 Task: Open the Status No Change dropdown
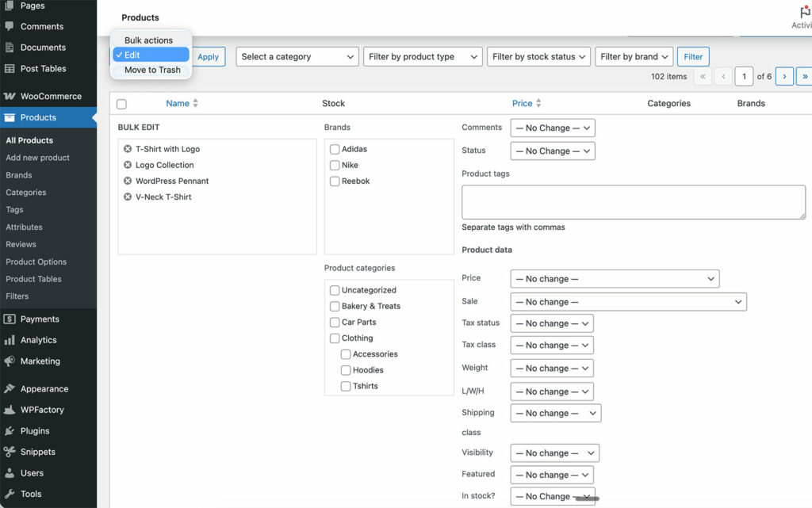[553, 151]
